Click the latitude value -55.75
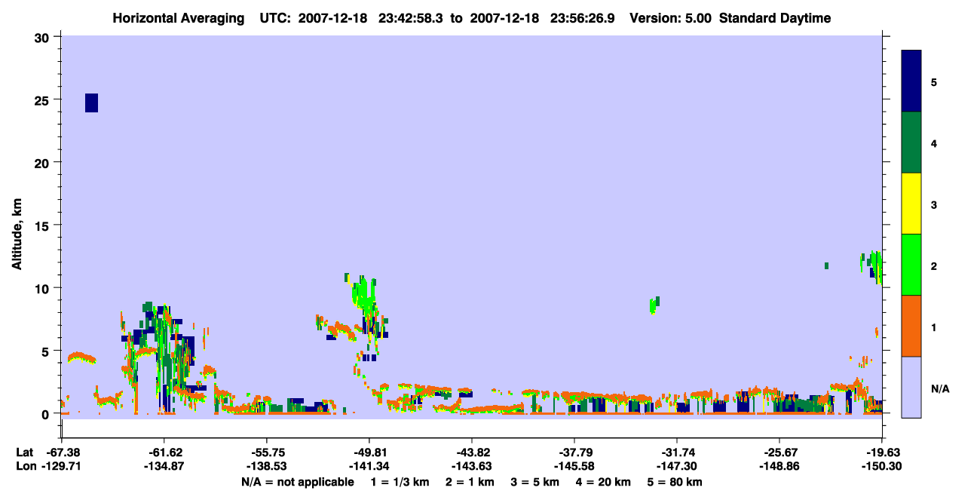 pyautogui.click(x=267, y=452)
